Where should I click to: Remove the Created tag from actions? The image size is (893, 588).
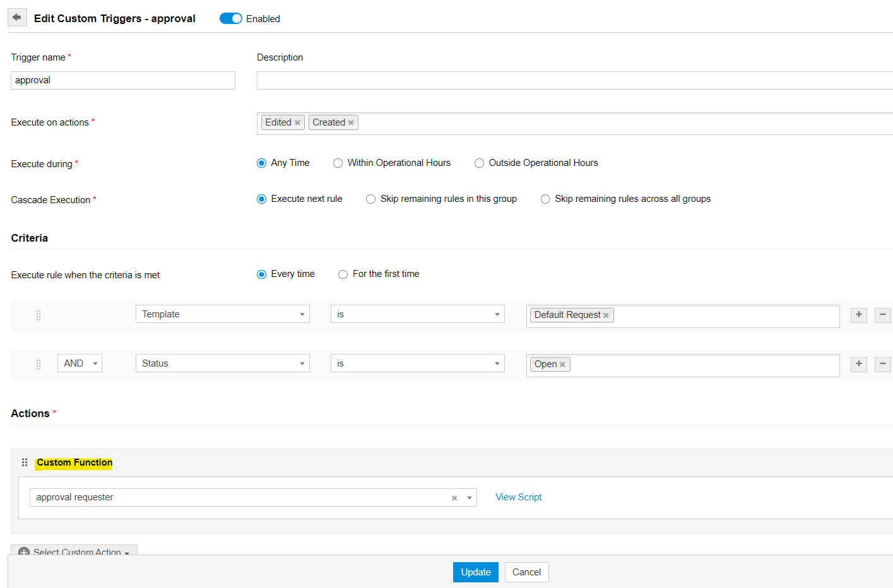pos(351,123)
